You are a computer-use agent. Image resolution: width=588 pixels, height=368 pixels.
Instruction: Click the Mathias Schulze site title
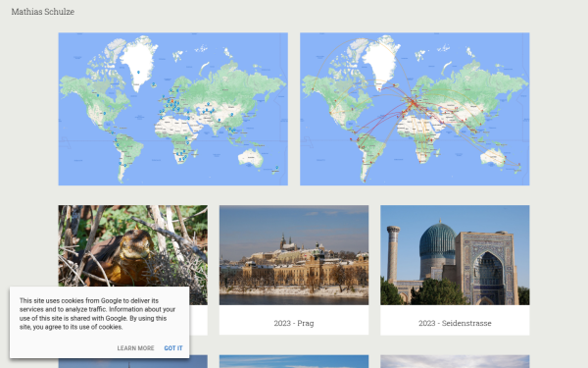[43, 12]
